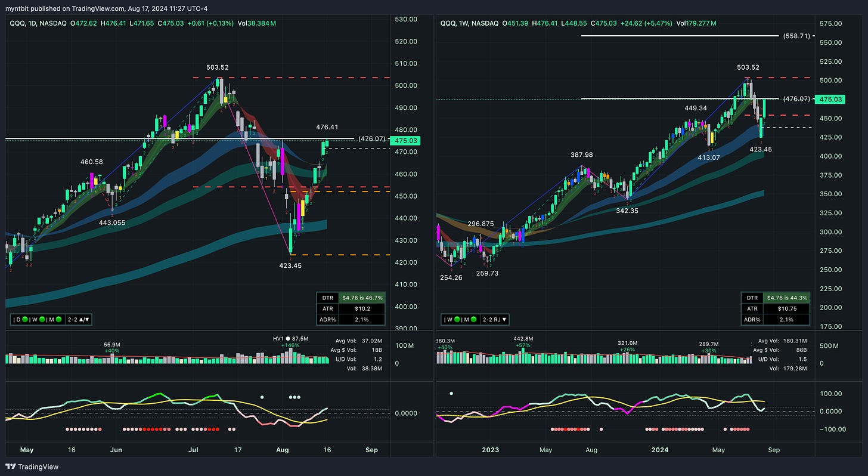Click the 476.41 label on daily chart candles
Image resolution: width=868 pixels, height=476 pixels.
(x=327, y=127)
